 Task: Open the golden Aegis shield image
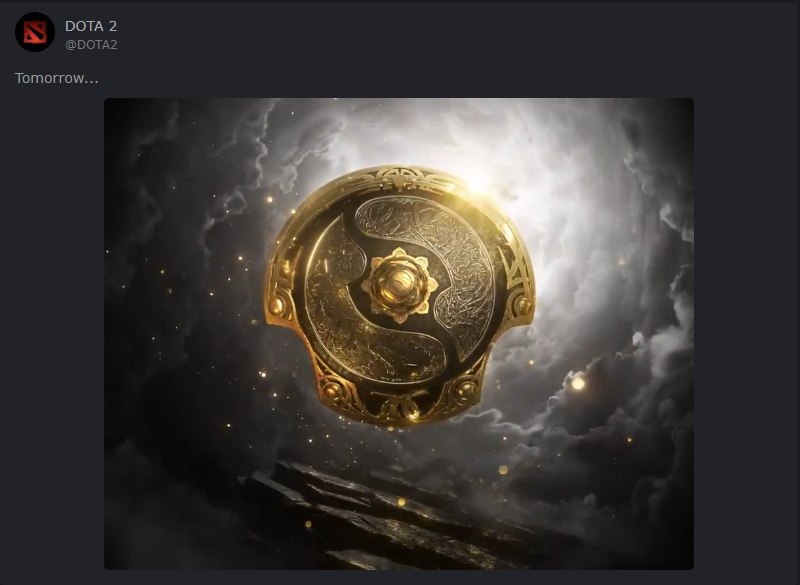[x=399, y=334]
